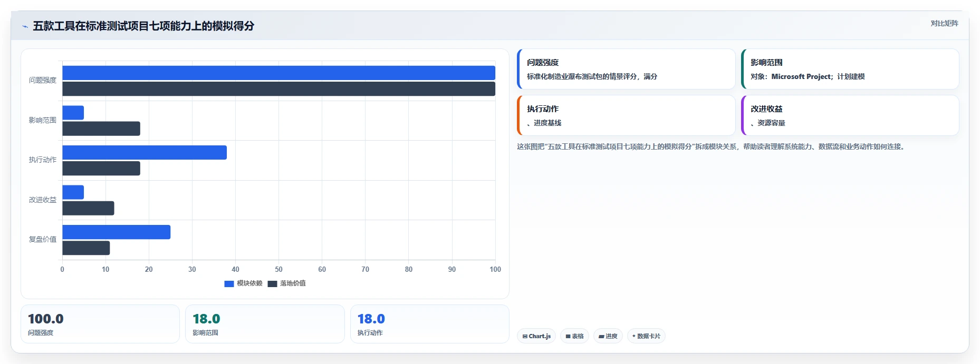The height and width of the screenshot is (364, 980).
Task: Click the blue 改进收益 bar
Action: click(x=73, y=192)
